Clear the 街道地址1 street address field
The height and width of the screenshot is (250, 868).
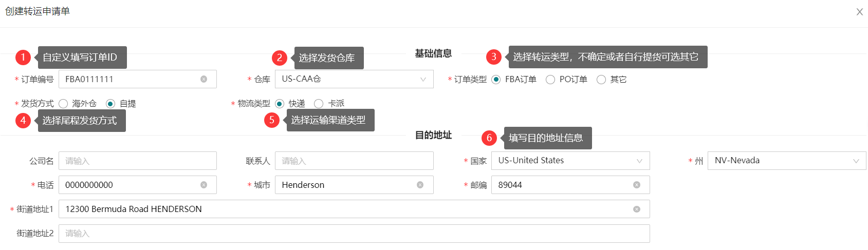[636, 209]
